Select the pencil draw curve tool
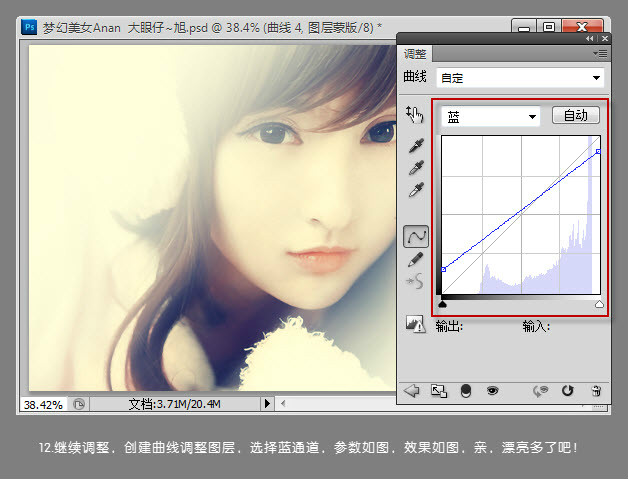The width and height of the screenshot is (628, 479). tap(415, 259)
